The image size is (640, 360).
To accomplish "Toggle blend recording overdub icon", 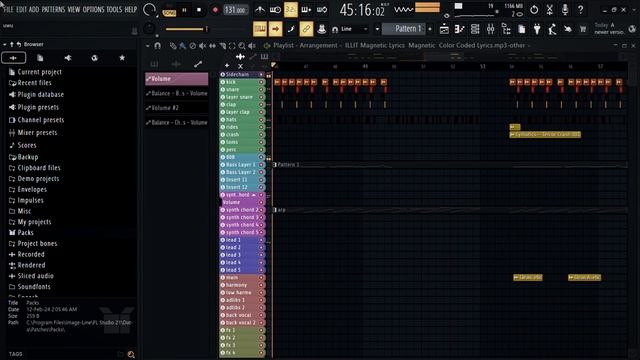I will [306, 10].
